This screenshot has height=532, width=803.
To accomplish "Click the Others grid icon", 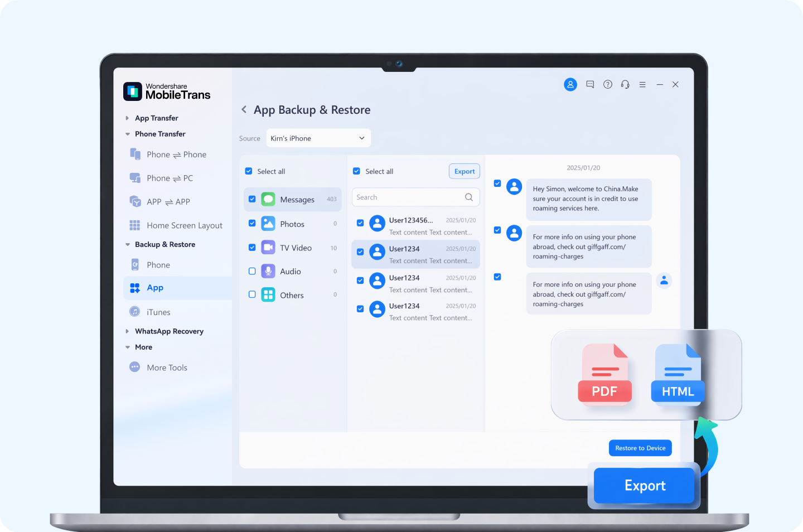I will click(x=268, y=295).
